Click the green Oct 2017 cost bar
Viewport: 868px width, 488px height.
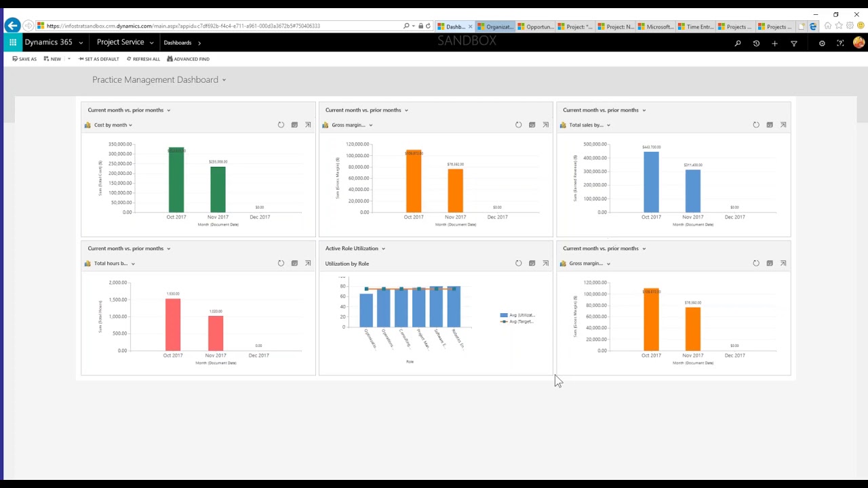pyautogui.click(x=176, y=180)
